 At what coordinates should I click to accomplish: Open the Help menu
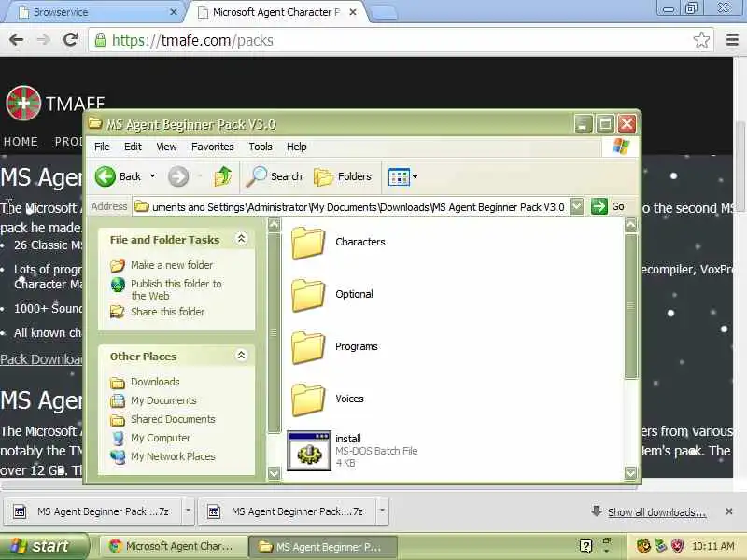click(296, 147)
